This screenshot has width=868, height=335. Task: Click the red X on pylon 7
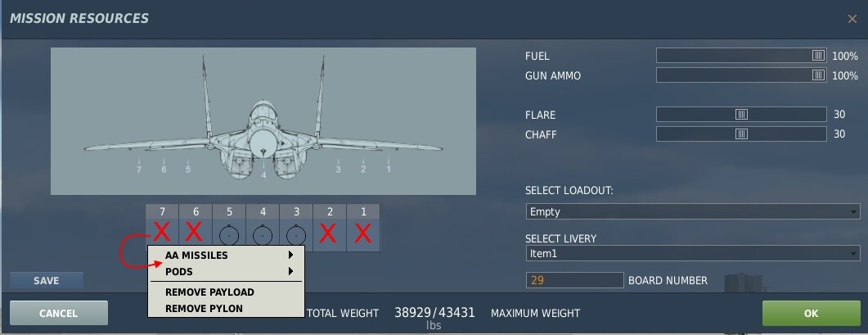click(162, 233)
